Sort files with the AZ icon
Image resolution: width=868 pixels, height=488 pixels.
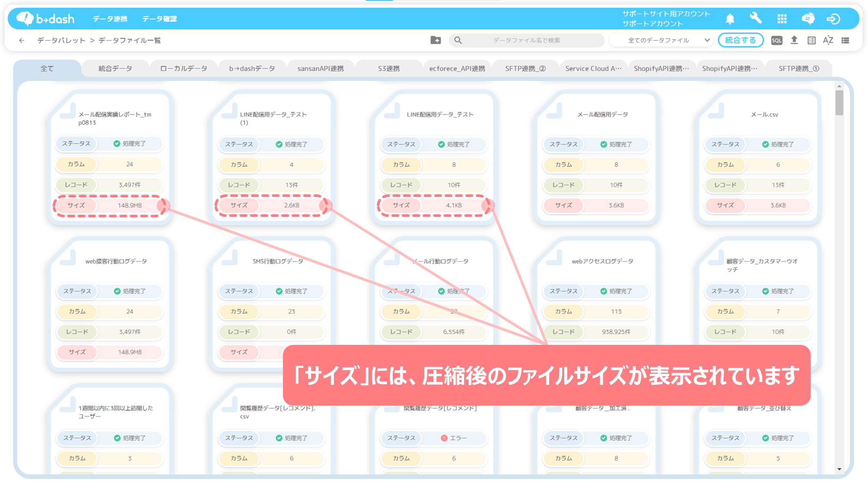tap(828, 40)
